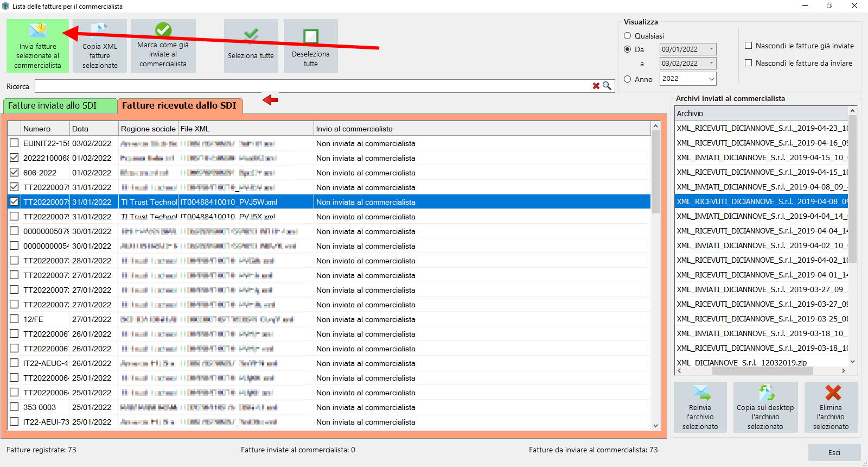Click the application icon in title bar
This screenshot has width=868, height=467.
click(x=6, y=6)
